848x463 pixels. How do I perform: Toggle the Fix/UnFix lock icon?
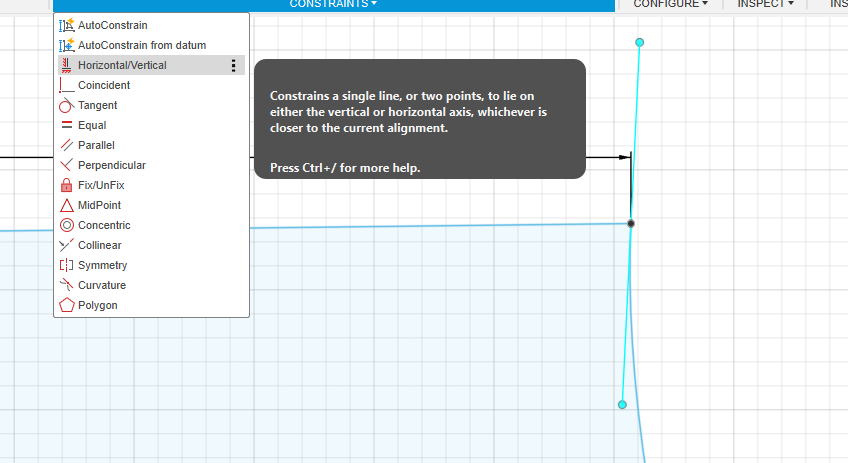(67, 185)
